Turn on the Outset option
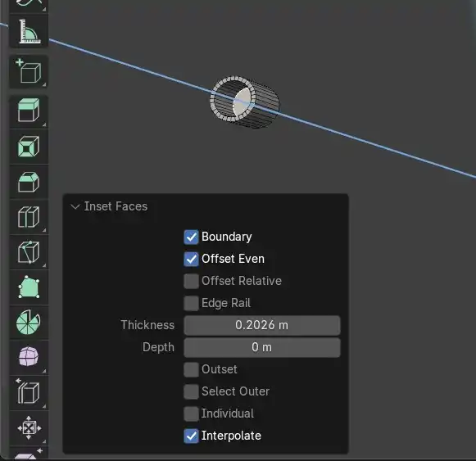Image resolution: width=476 pixels, height=461 pixels. [191, 369]
